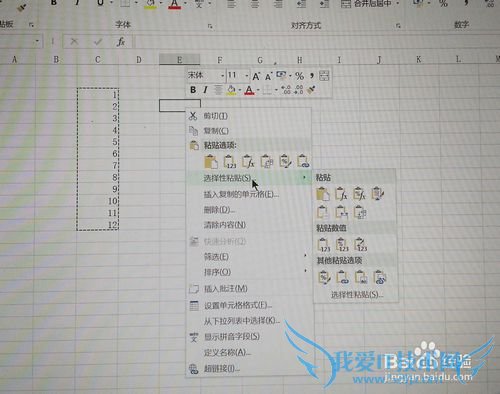Toggle center alignment in mini toolbar

(218, 90)
